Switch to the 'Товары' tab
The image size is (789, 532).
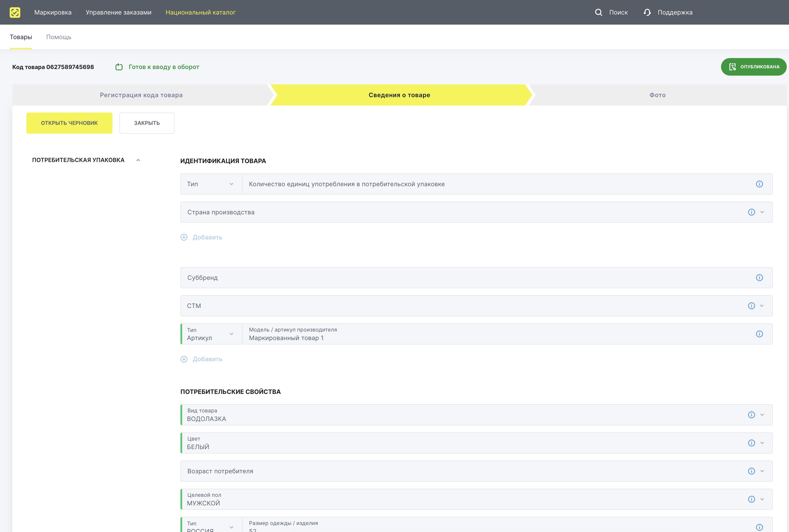[21, 37]
